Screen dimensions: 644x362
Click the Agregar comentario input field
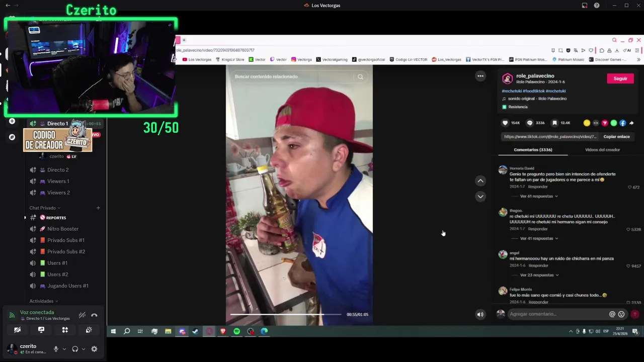tap(557, 314)
